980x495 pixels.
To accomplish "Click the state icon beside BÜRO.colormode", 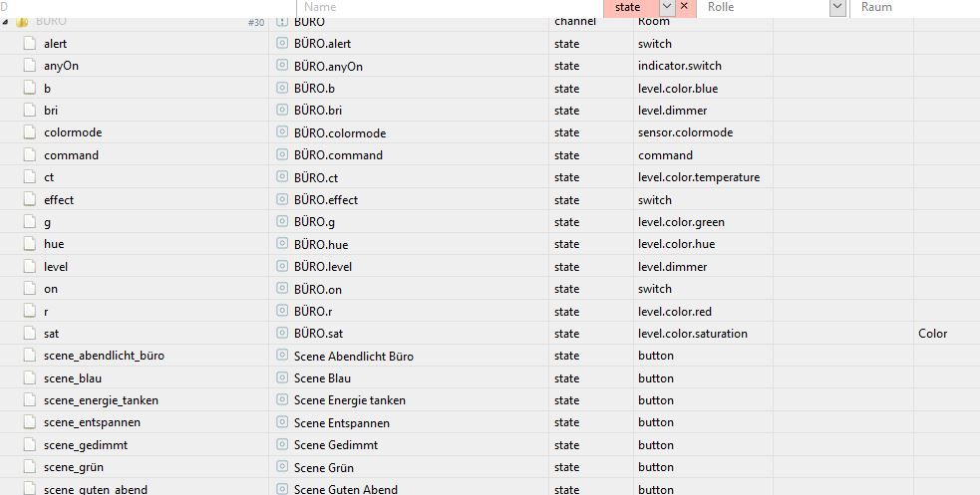I will (282, 132).
